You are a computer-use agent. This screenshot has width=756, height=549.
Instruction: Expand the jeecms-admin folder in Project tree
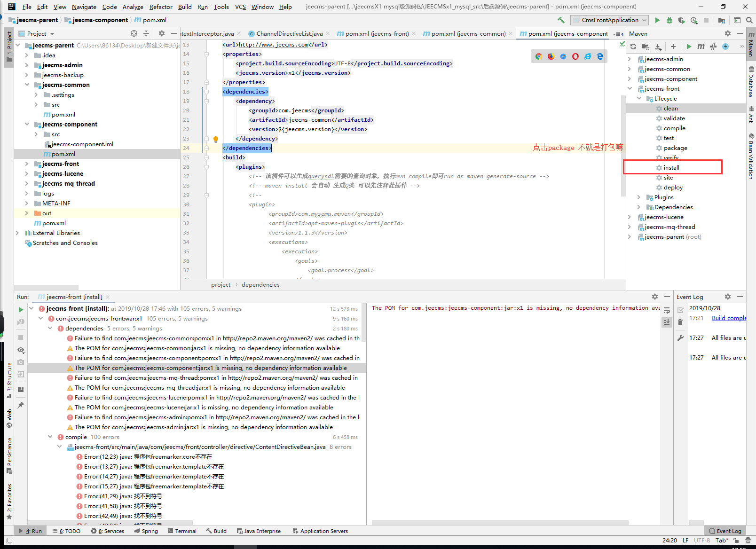tap(27, 65)
